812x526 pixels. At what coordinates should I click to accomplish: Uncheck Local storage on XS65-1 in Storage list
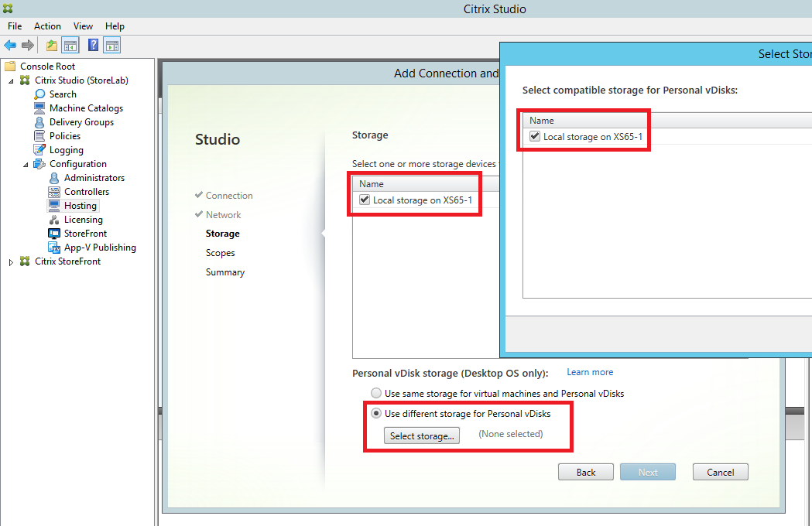pyautogui.click(x=365, y=200)
